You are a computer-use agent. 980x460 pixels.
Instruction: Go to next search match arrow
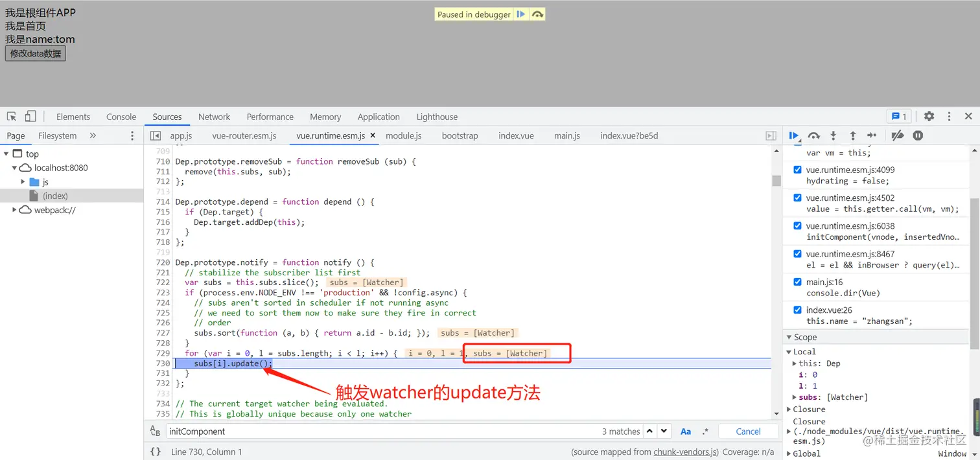664,431
